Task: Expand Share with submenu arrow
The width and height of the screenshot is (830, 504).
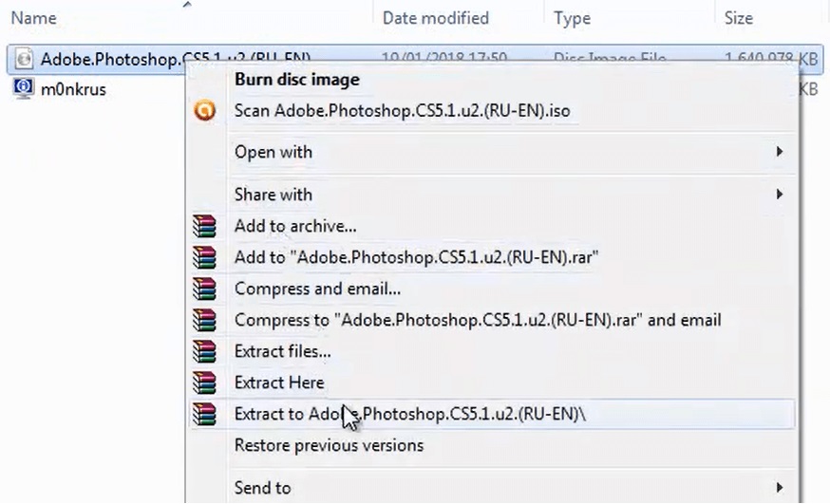Action: 779,194
